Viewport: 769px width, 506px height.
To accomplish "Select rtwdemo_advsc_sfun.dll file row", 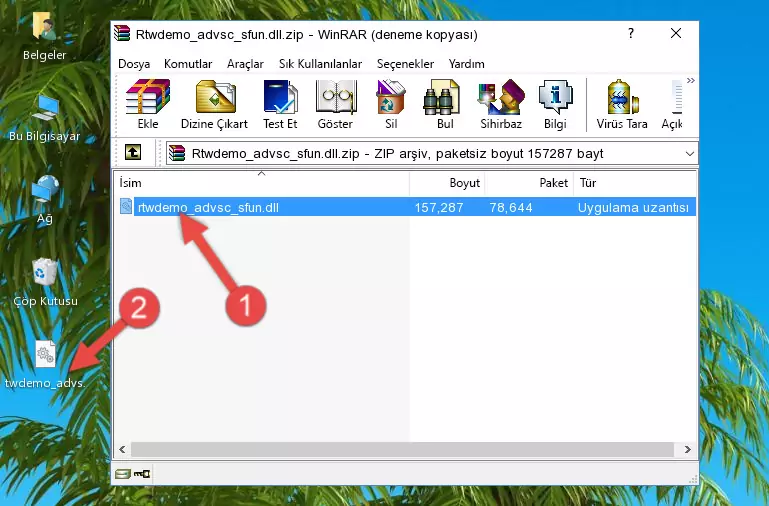I will click(406, 207).
